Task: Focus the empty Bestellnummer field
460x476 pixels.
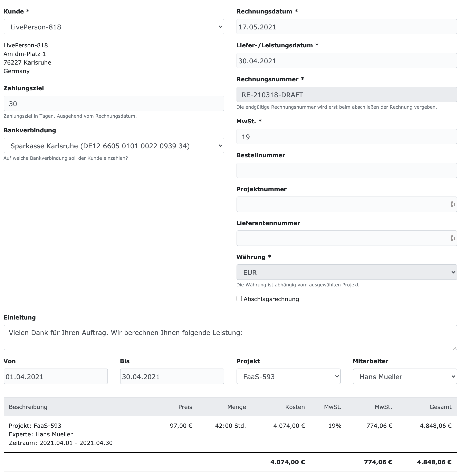Action: (x=346, y=171)
